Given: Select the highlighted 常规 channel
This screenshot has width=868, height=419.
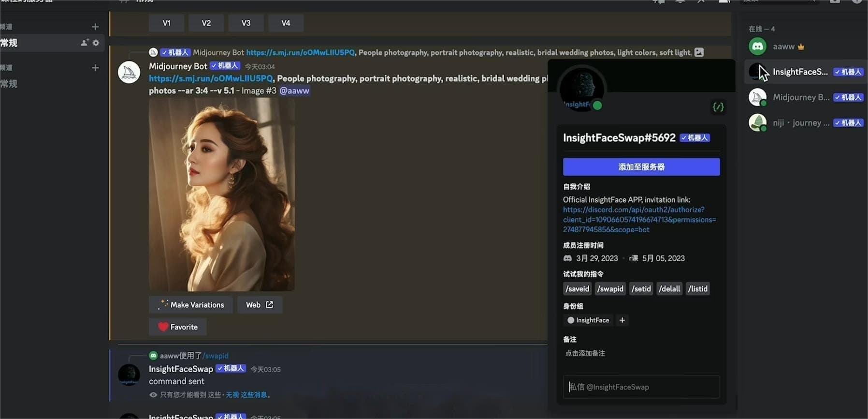Looking at the screenshot, I should coord(51,43).
